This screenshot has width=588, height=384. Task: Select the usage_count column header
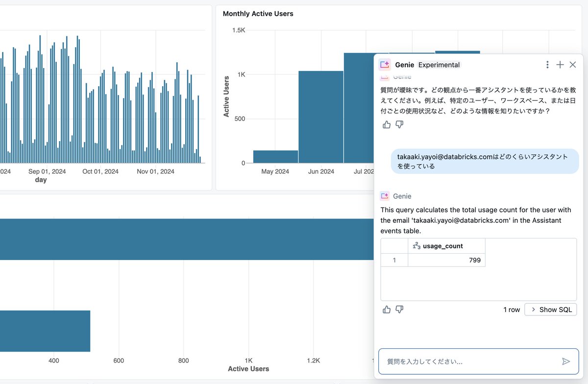pyautogui.click(x=446, y=246)
